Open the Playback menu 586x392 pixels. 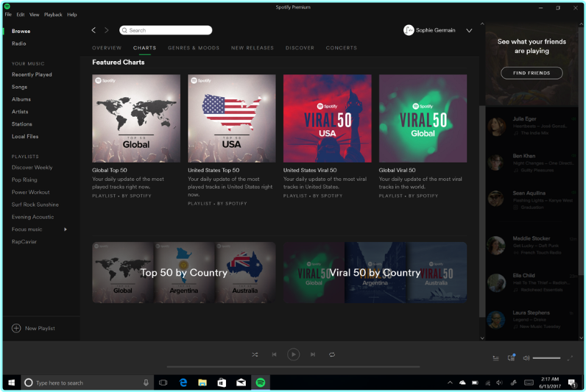[x=53, y=15]
